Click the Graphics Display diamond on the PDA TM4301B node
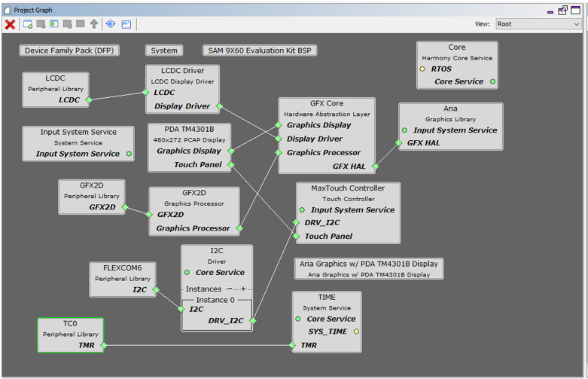The height and width of the screenshot is (379, 588). (x=231, y=151)
